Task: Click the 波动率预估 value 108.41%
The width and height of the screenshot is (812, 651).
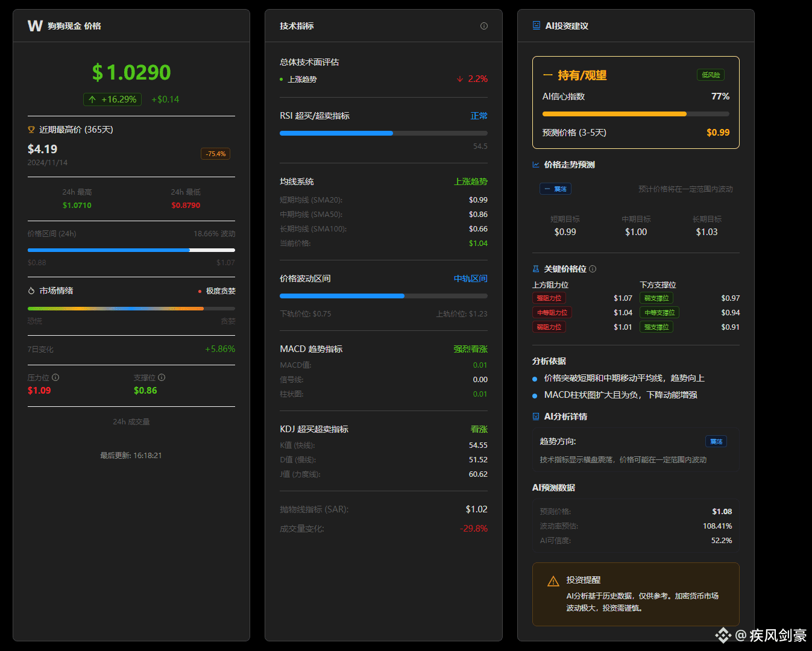Action: coord(717,526)
